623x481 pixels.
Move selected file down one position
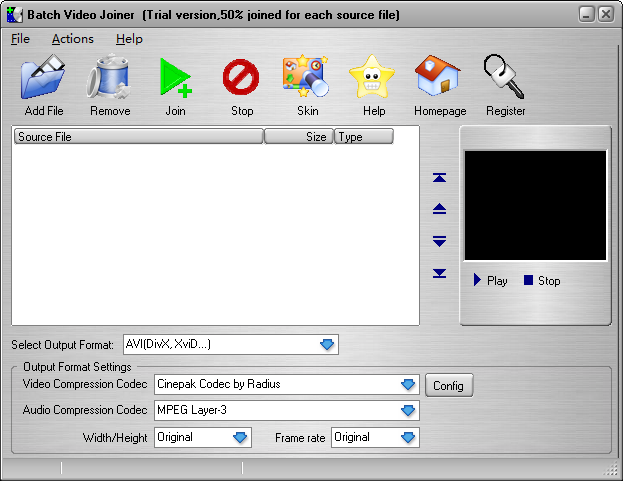tap(439, 241)
